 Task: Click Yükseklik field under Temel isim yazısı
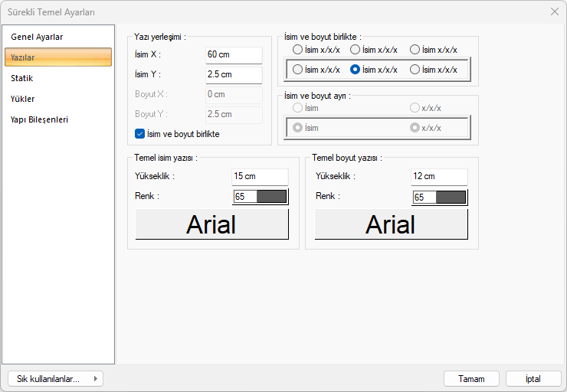tap(260, 176)
